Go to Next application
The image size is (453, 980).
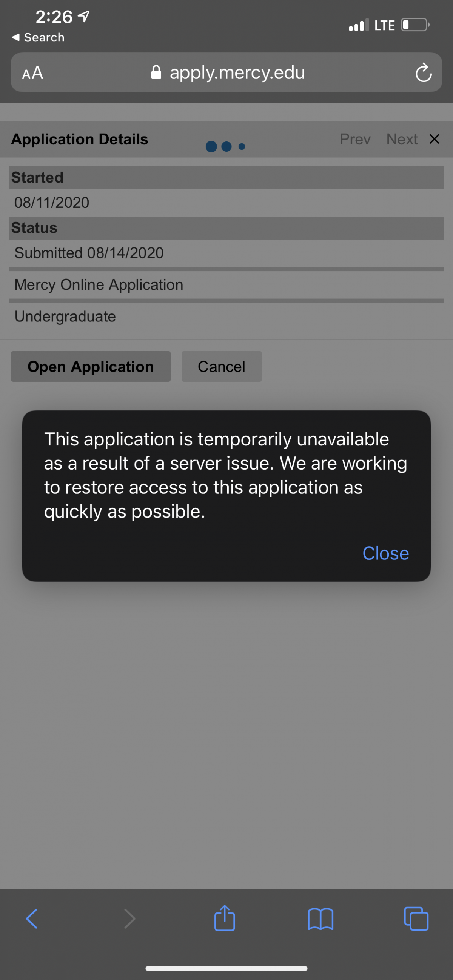(402, 139)
